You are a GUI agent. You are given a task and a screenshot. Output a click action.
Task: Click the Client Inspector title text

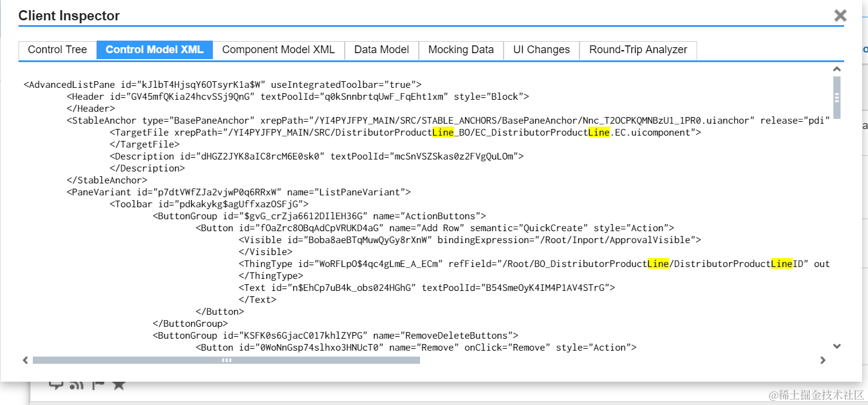pos(69,16)
